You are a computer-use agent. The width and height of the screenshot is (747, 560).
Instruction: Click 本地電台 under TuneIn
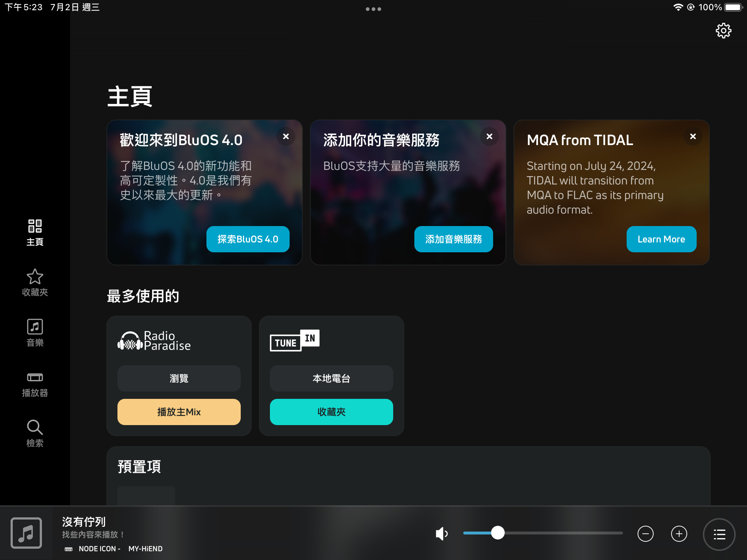[x=332, y=378]
